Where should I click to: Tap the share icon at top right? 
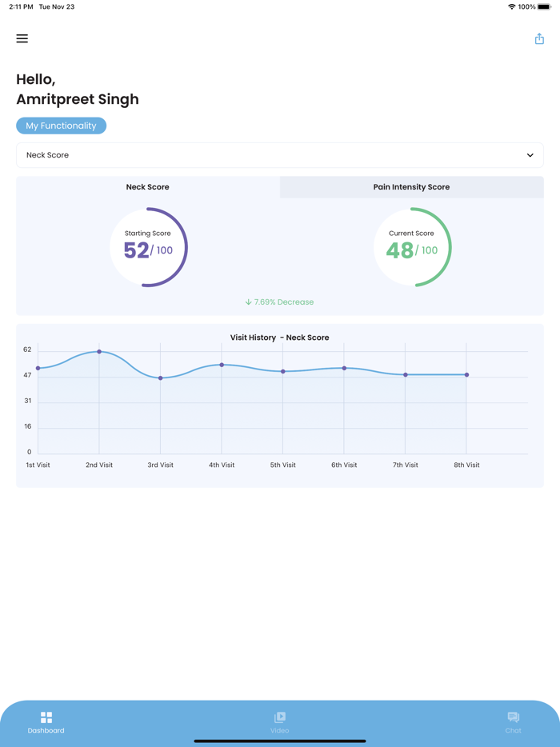(x=539, y=38)
